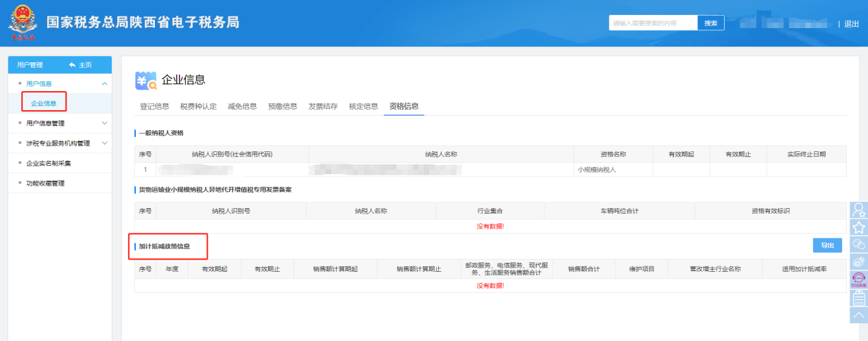Click 退出 to log out
The width and height of the screenshot is (868, 341).
[851, 24]
